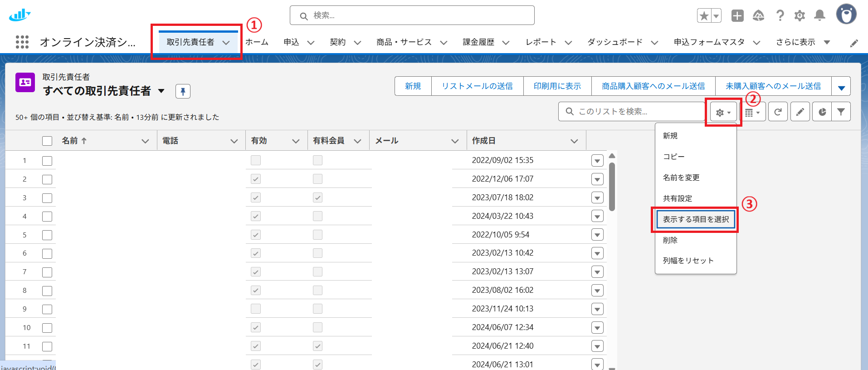
Task: Open the list filter funnel icon
Action: (x=841, y=112)
